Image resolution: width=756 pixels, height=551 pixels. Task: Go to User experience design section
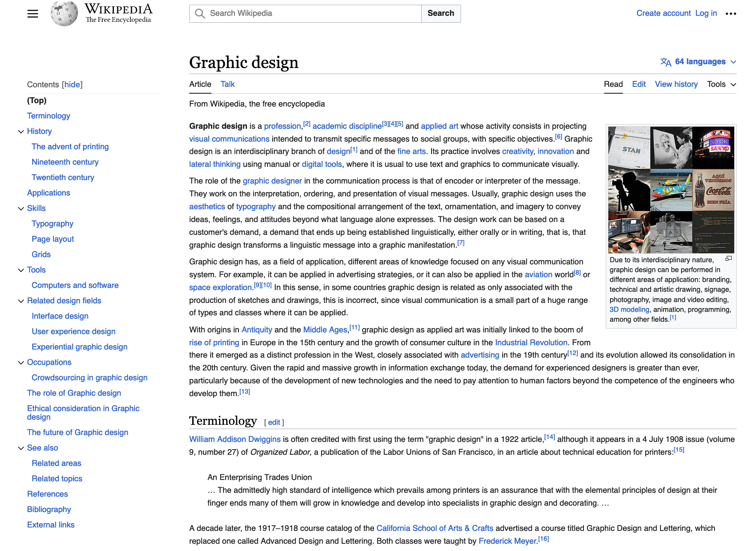click(x=74, y=332)
